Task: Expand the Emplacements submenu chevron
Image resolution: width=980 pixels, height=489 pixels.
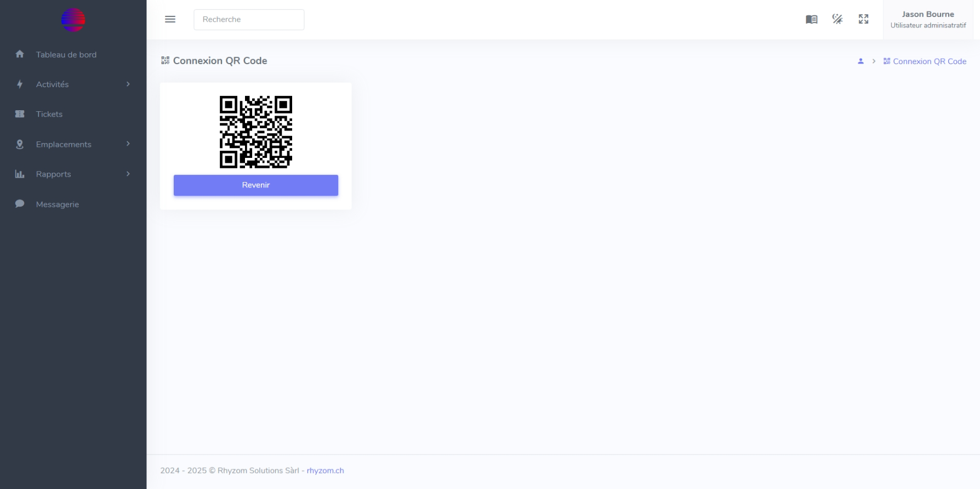Action: click(x=128, y=144)
